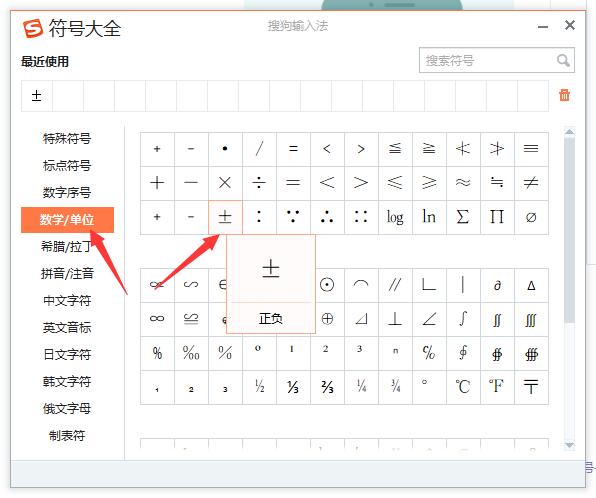
Task: Switch to the 俄文字母 category
Action: pyautogui.click(x=67, y=408)
